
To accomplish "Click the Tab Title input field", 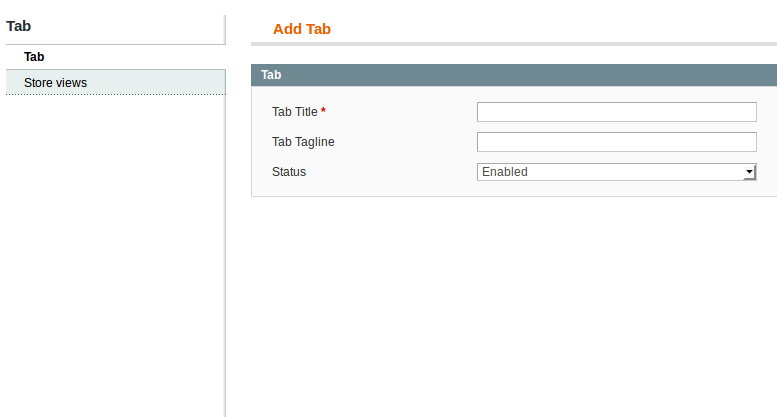I will 616,112.
